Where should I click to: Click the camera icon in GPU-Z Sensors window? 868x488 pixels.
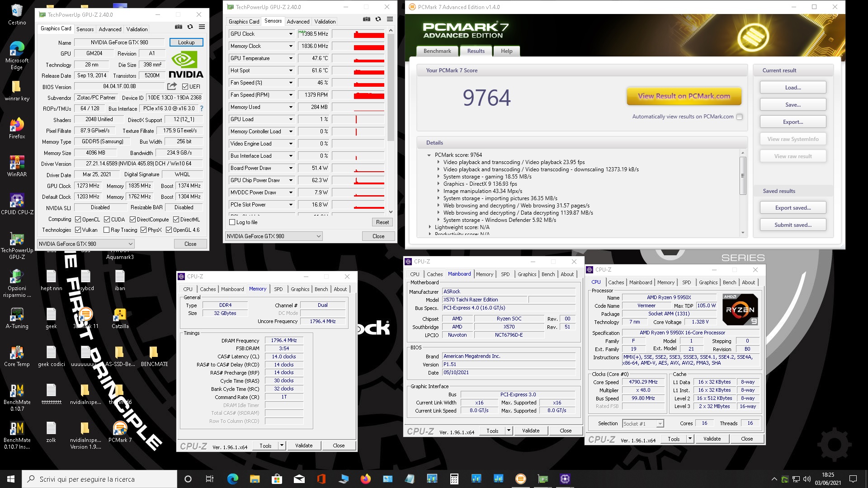pyautogui.click(x=367, y=19)
